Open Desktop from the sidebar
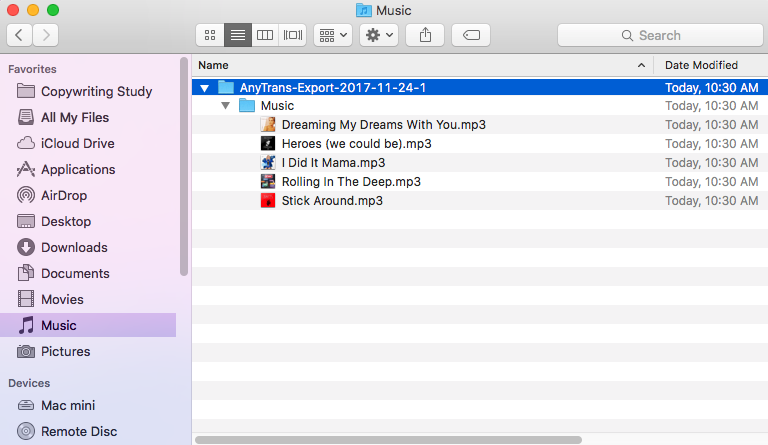The width and height of the screenshot is (768, 445). click(66, 221)
